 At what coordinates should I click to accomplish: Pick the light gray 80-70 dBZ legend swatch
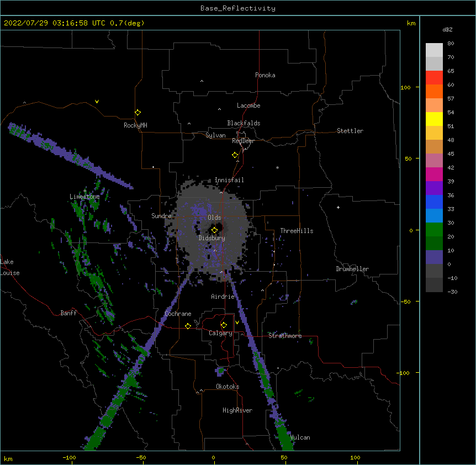pyautogui.click(x=434, y=50)
